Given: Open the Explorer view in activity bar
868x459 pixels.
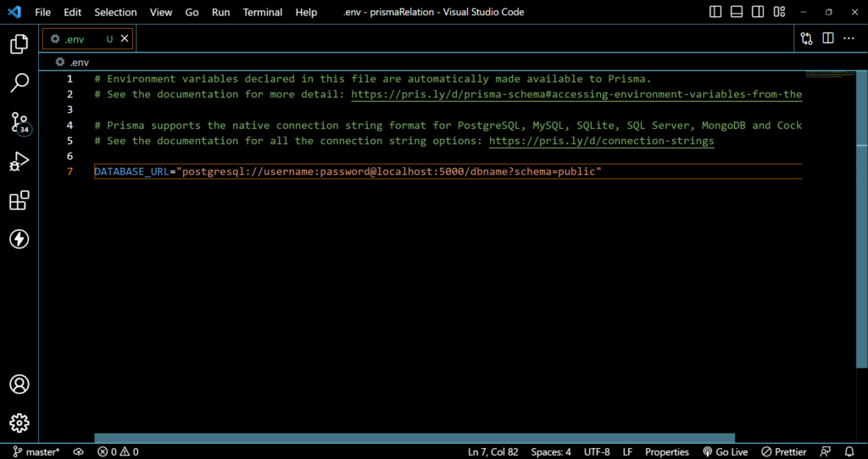Looking at the screenshot, I should 19,44.
